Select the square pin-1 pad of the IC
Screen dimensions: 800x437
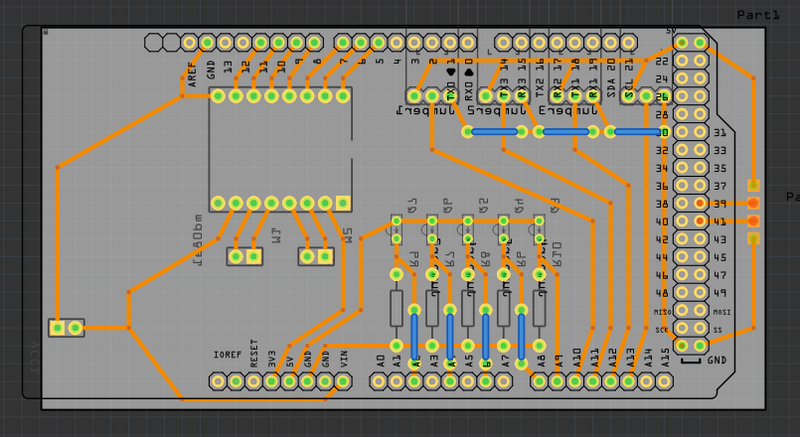tap(343, 203)
